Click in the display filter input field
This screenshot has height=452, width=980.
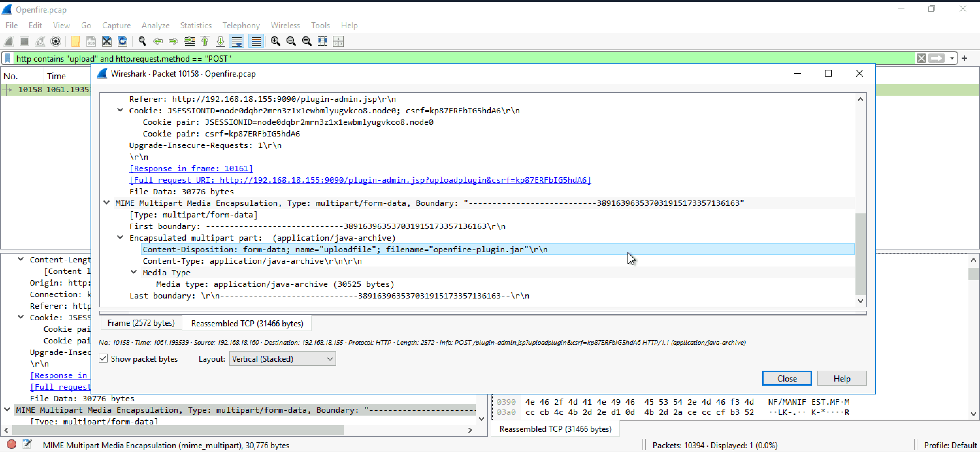tap(464, 58)
